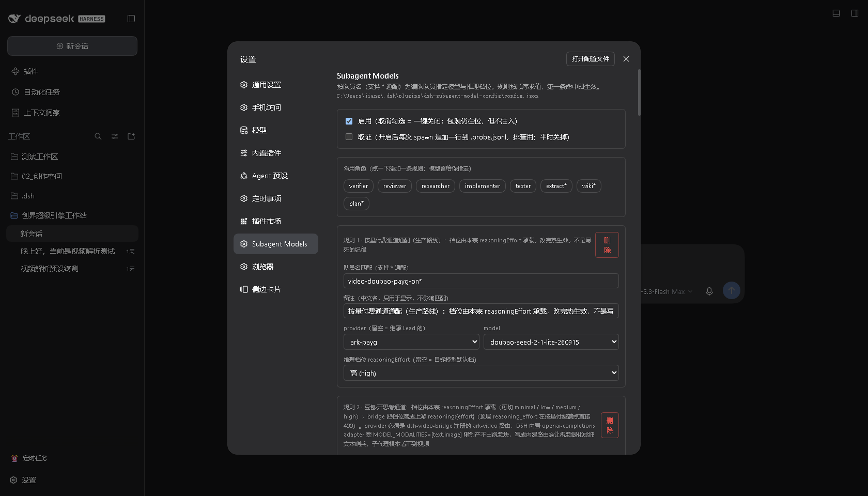Open conversation 晚上好，当前是视频解析测试
Screen dimensions: 868x496
72,251
